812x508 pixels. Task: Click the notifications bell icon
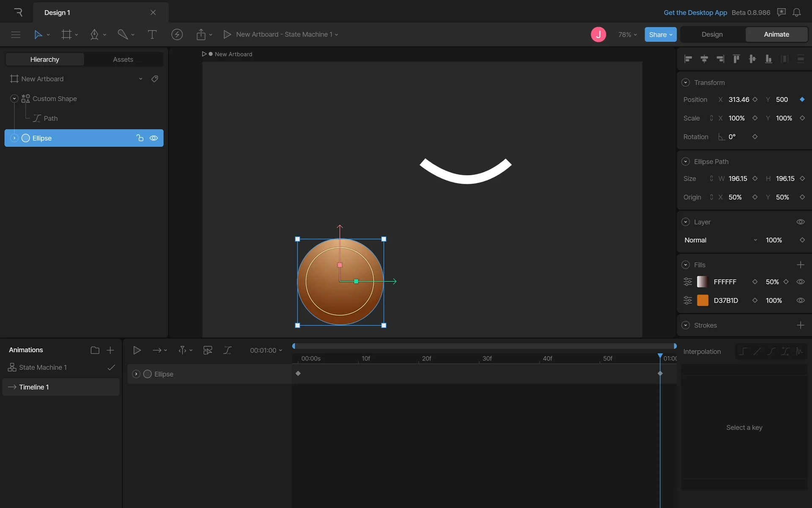796,12
